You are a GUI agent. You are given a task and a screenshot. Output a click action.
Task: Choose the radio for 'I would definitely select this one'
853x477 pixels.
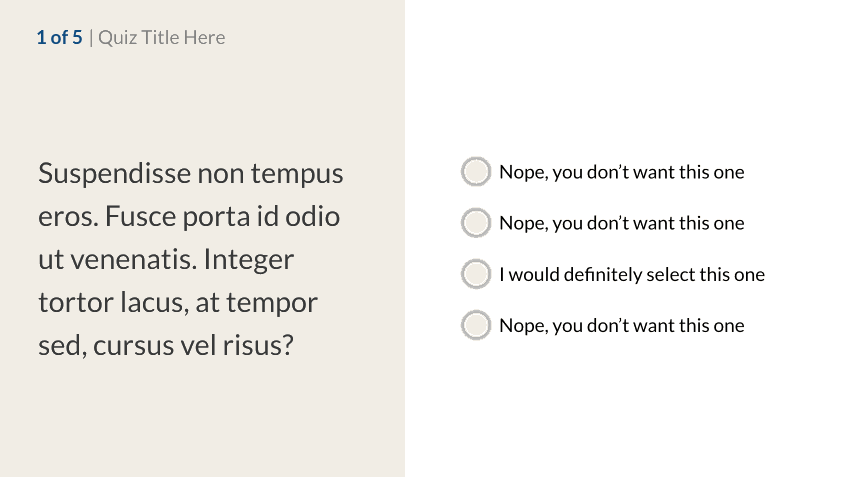[476, 274]
